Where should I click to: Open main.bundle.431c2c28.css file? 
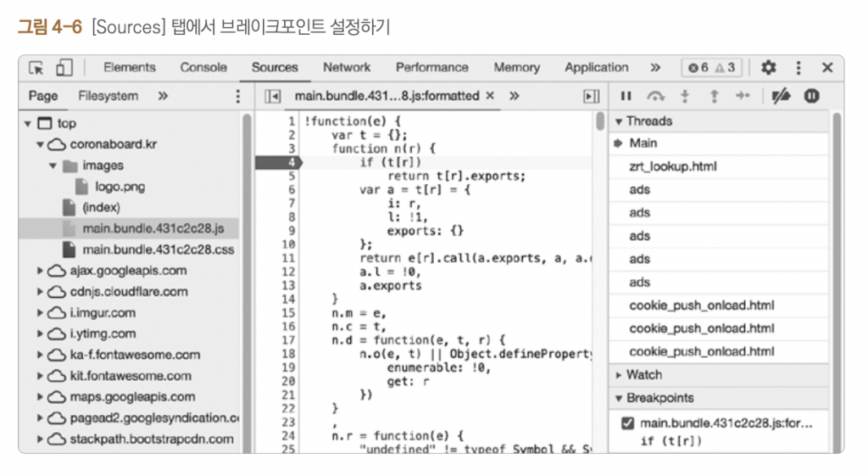(159, 250)
